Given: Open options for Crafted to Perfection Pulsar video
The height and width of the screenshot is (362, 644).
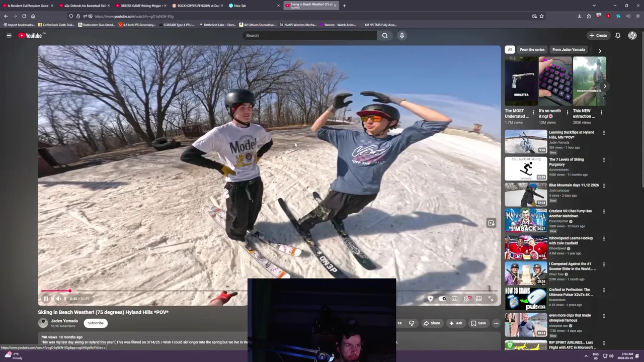Looking at the screenshot, I should (x=604, y=290).
